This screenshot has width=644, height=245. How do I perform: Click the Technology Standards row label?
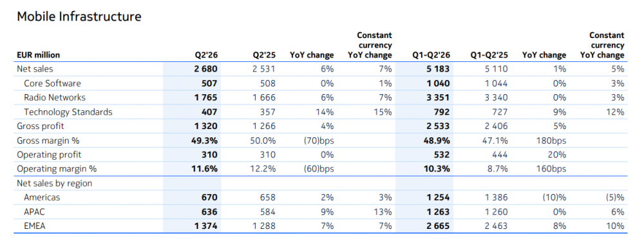coord(68,112)
